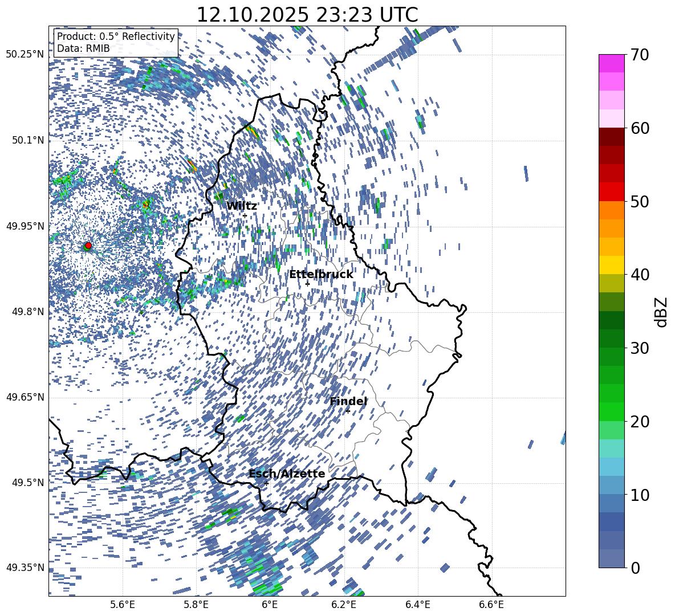Viewport: 675px width, 616px height.
Task: Click the Findel city label
Action: 348,401
